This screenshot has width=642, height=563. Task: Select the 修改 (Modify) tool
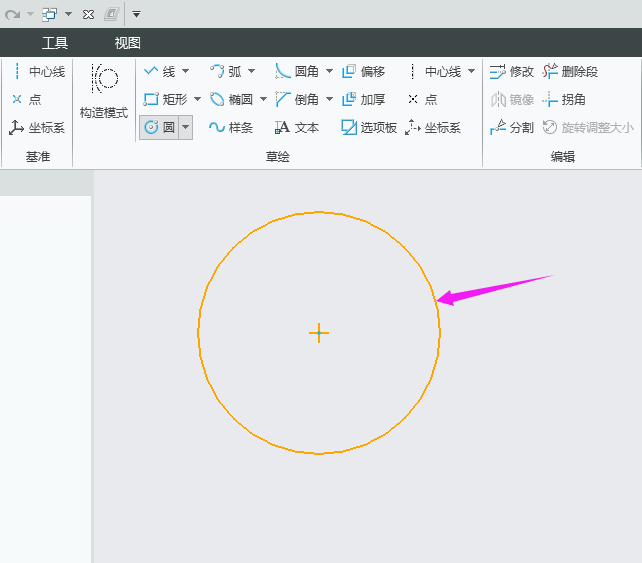pyautogui.click(x=512, y=71)
